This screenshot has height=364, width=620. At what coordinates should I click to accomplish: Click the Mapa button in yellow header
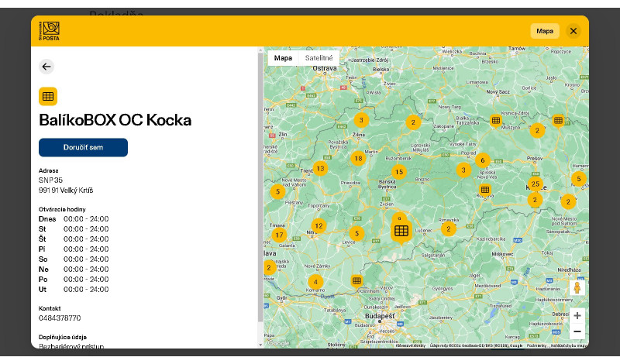[x=545, y=31]
